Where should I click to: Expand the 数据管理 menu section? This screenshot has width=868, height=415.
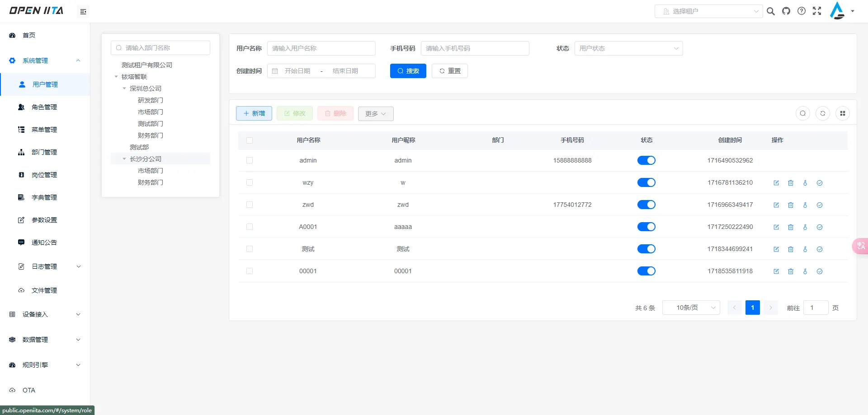pyautogui.click(x=45, y=340)
